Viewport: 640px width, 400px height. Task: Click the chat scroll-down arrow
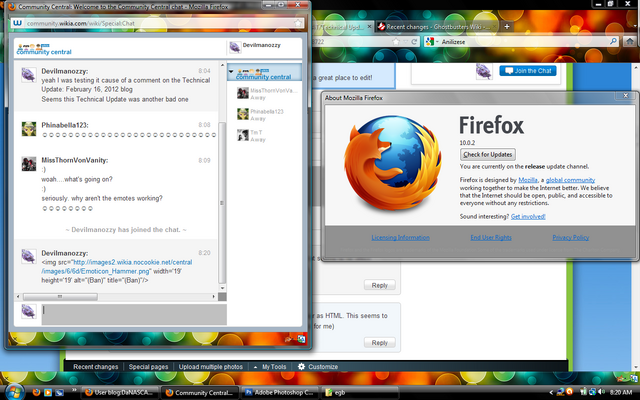point(222,288)
